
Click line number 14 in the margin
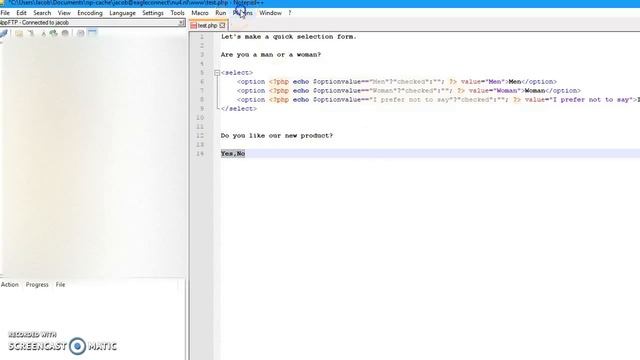click(x=200, y=153)
